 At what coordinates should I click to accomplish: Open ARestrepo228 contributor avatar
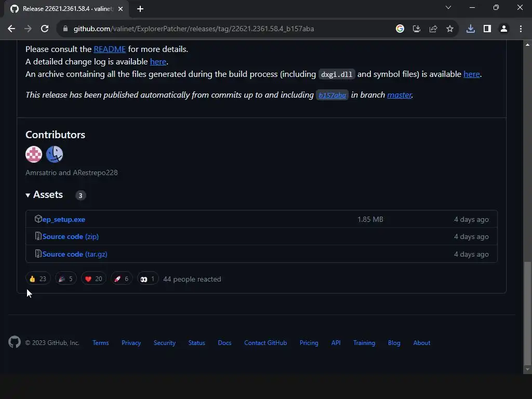coord(54,154)
